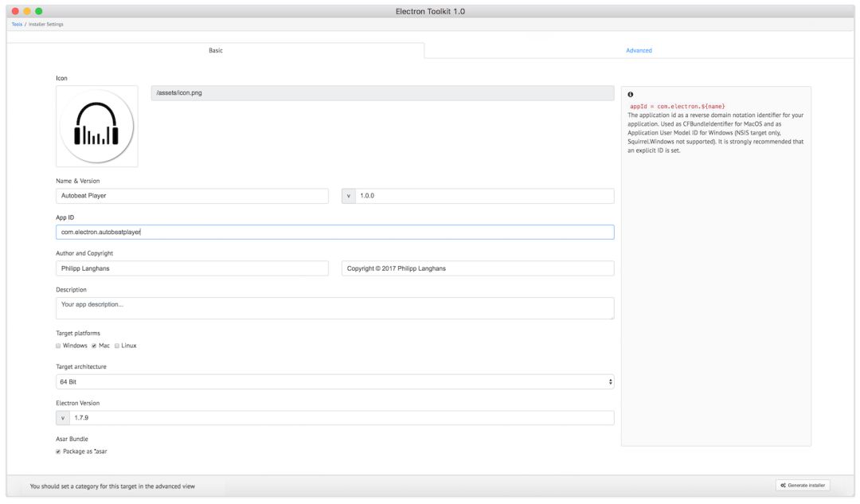Viewport: 860px width, 504px height.
Task: Close the window with red button
Action: point(15,11)
